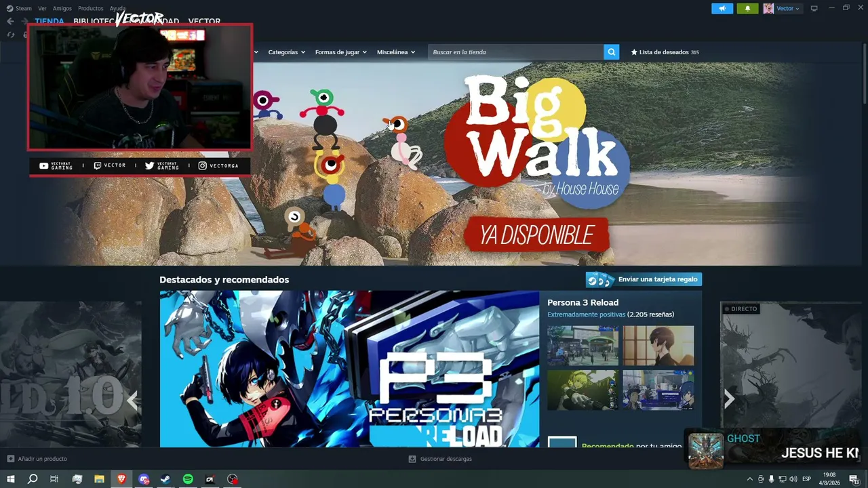Open Spotify from the taskbar
The image size is (868, 488).
[x=188, y=479]
